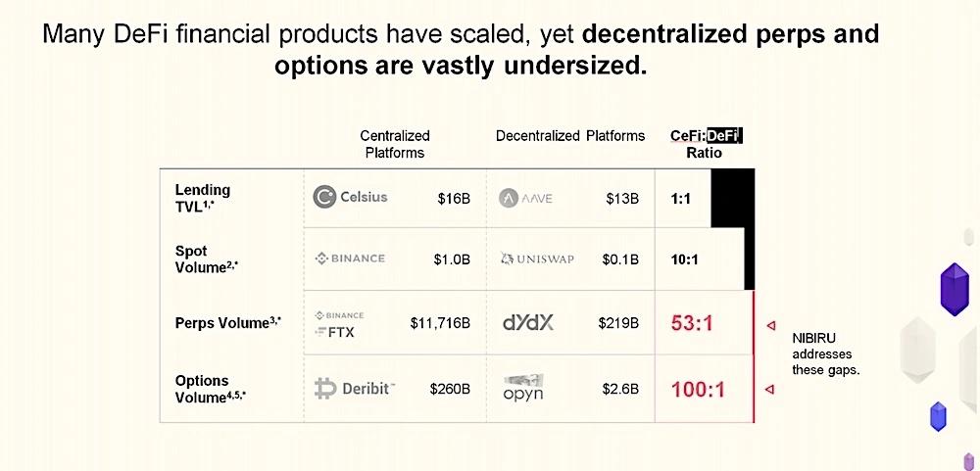Viewport: 980px width, 471px height.
Task: Select the opyn logo
Action: (523, 388)
